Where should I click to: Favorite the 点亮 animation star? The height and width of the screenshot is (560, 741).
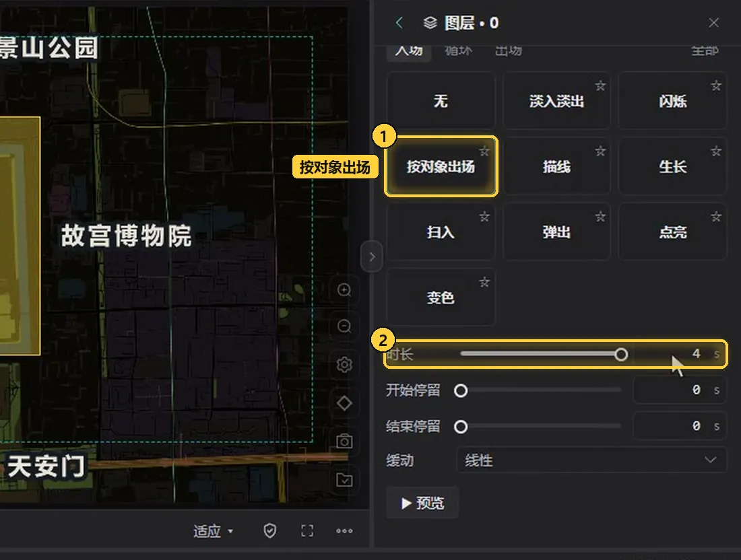(716, 216)
